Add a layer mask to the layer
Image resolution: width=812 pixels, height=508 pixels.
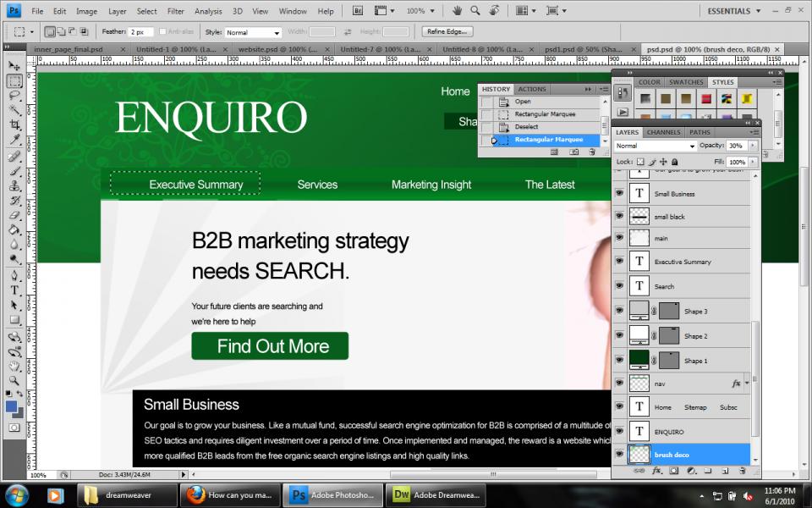click(x=674, y=471)
